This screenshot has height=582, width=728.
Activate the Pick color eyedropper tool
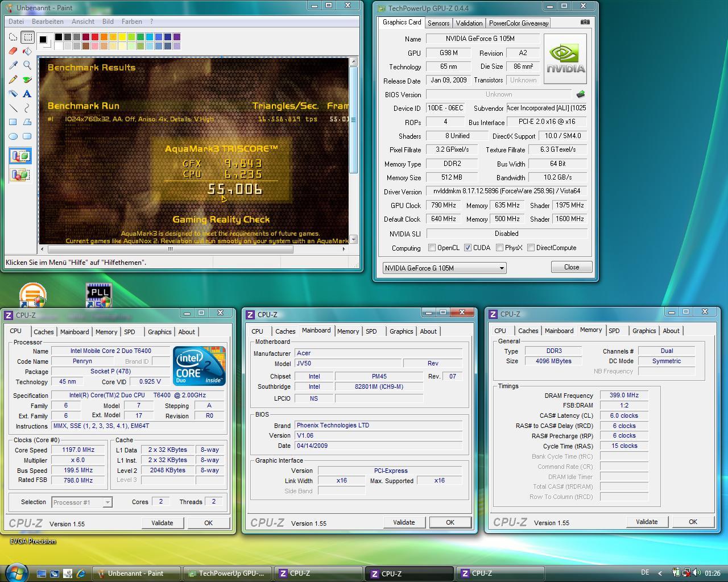(13, 65)
